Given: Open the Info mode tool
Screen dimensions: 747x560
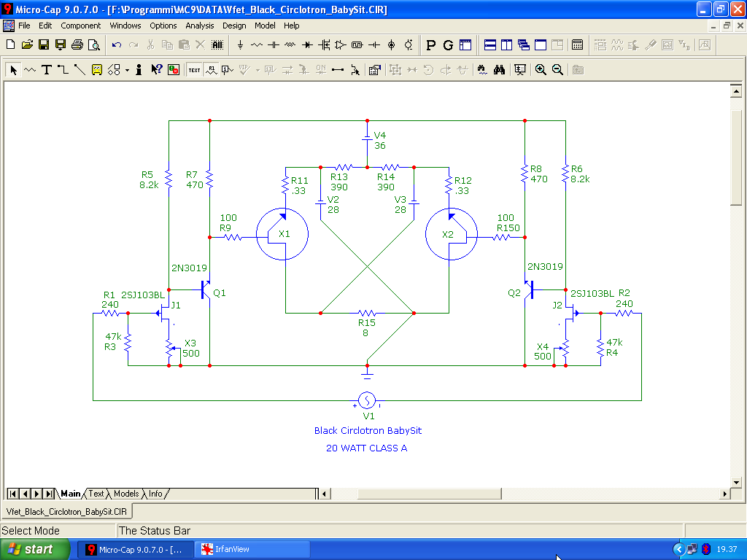Looking at the screenshot, I should (x=139, y=70).
